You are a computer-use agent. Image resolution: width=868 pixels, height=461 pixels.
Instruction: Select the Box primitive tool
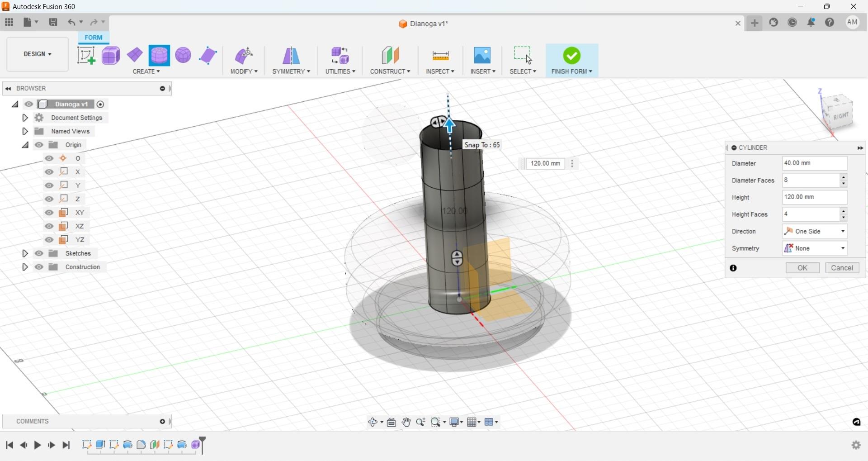(111, 55)
